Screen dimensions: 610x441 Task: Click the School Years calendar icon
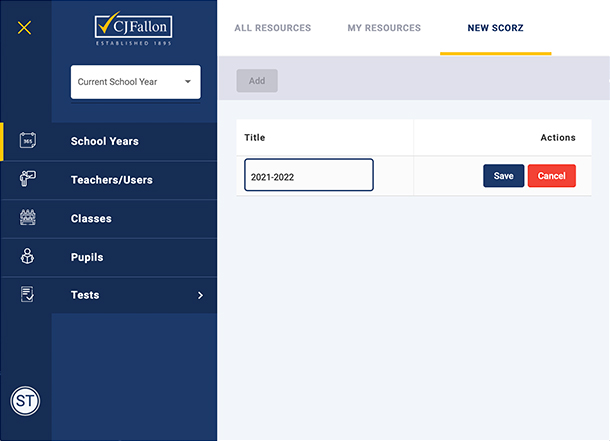coord(27,141)
